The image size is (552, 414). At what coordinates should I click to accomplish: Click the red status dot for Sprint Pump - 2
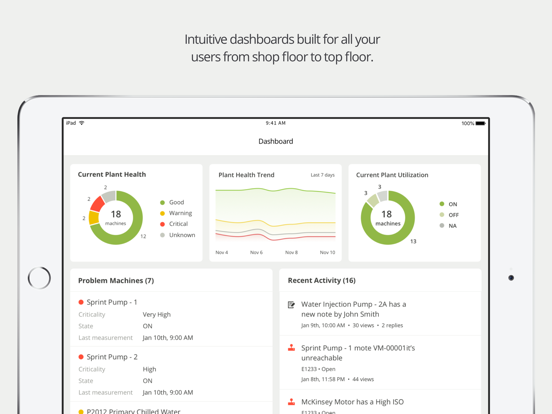click(81, 357)
